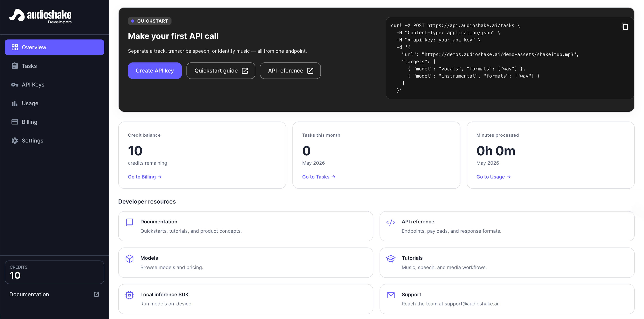Screen dimensions: 644x319
Task: Click the 'Credit balance' label
Action: click(144, 135)
